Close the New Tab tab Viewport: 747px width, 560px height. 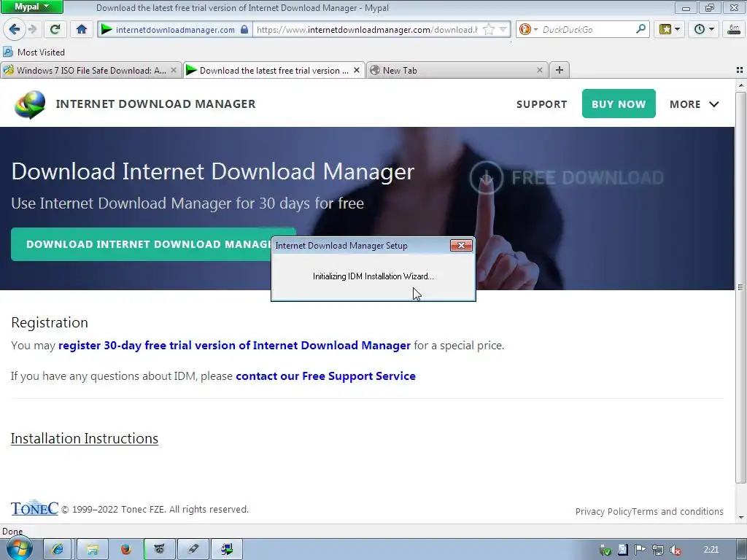(x=539, y=71)
